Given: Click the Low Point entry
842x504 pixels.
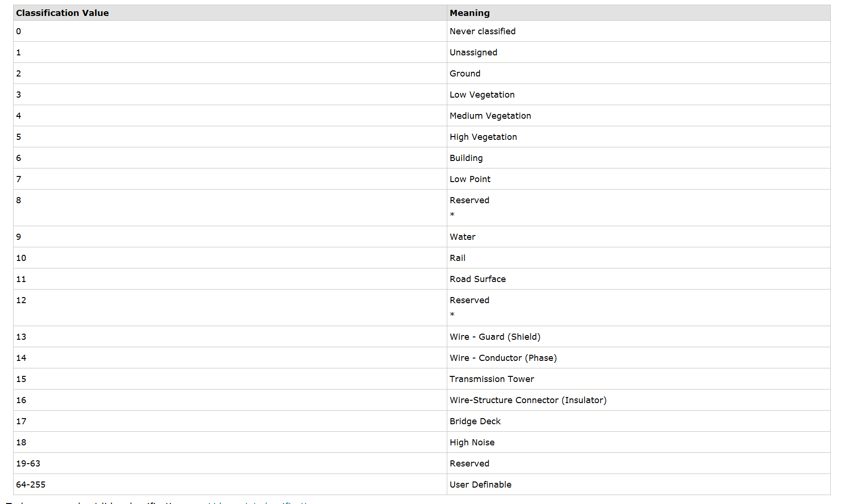Looking at the screenshot, I should point(470,179).
